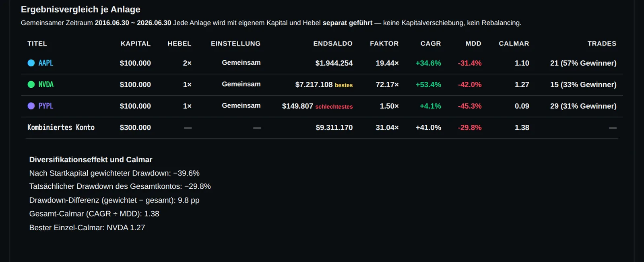Select the NVDA ticker name
The height and width of the screenshot is (262, 644).
point(46,85)
